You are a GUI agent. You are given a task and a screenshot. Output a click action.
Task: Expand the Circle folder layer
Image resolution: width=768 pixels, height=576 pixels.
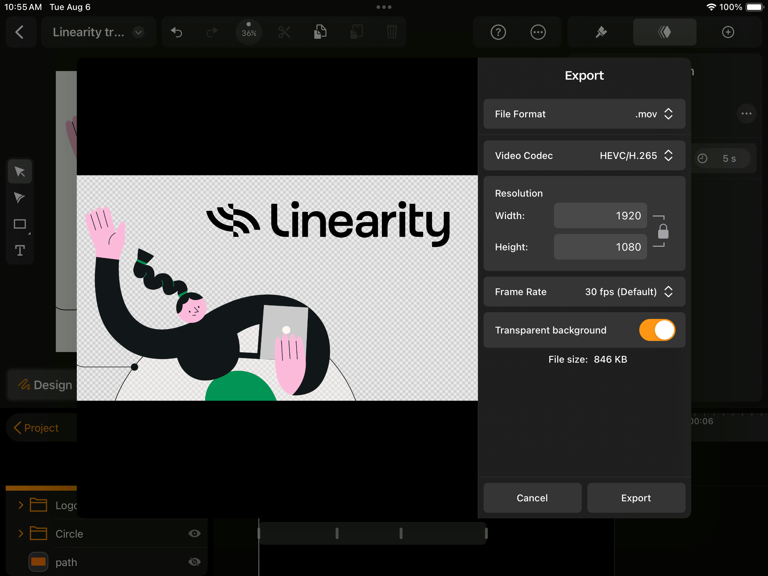(x=21, y=533)
